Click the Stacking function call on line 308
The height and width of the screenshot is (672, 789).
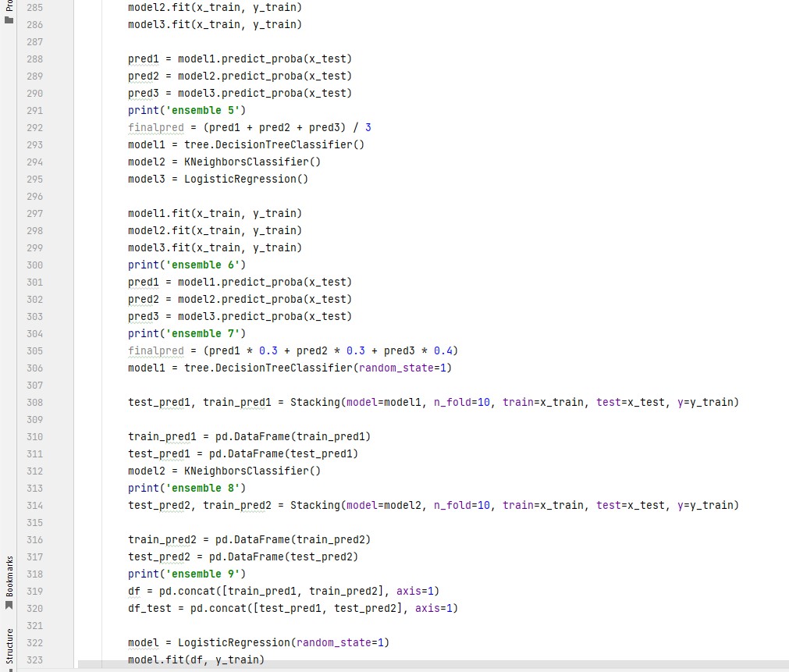[x=312, y=402]
